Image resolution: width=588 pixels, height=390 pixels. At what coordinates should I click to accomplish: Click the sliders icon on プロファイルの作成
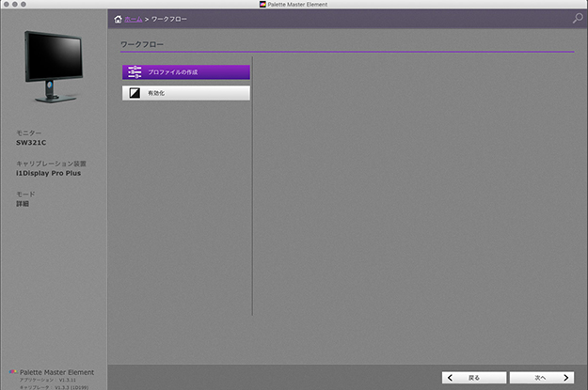[x=135, y=72]
